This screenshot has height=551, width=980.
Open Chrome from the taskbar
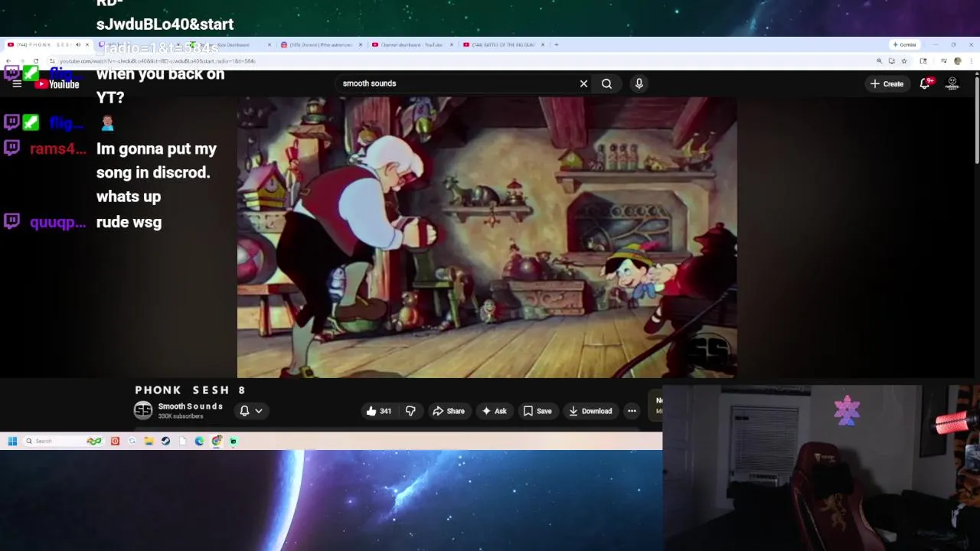(x=217, y=441)
